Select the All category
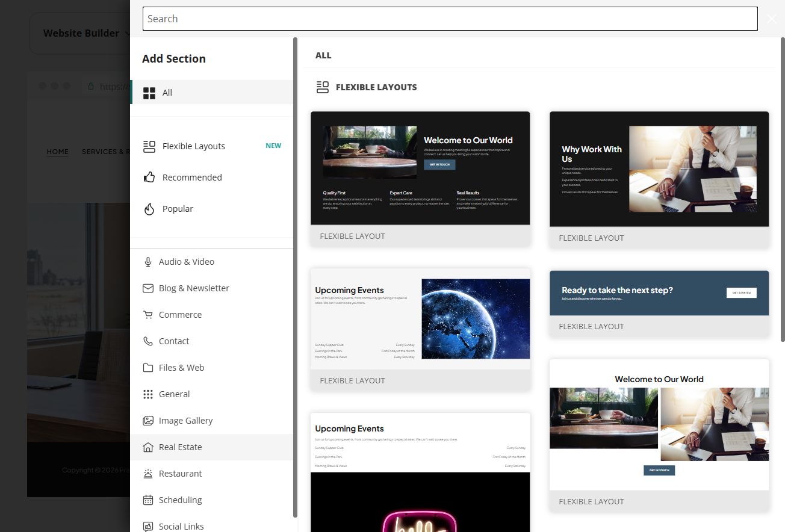Screen dimensions: 785x532 [212, 93]
